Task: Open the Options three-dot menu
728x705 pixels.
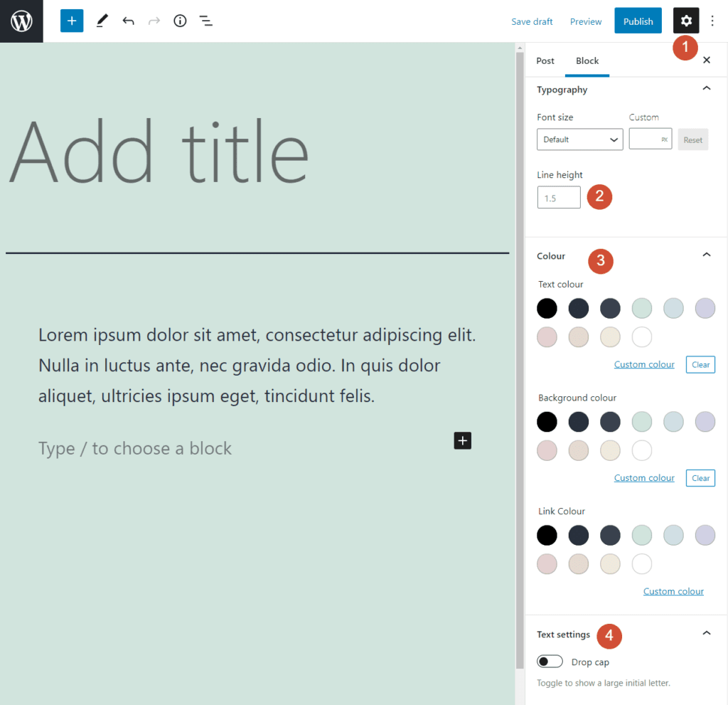Action: click(712, 21)
